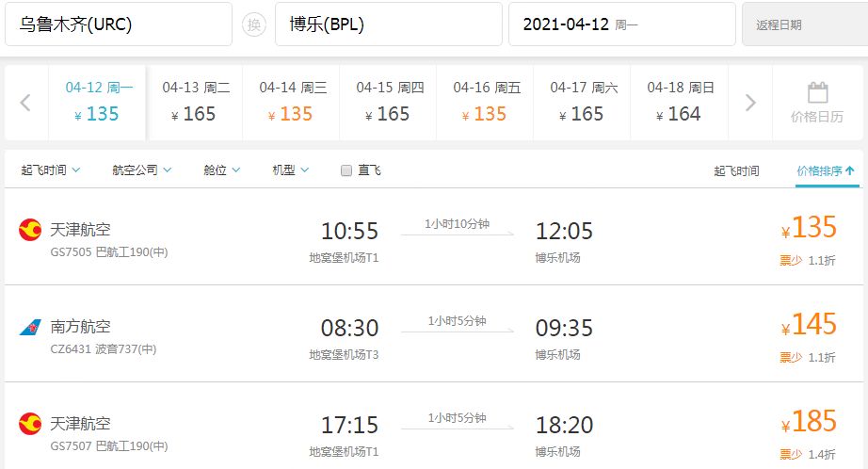
Task: Click Tianjin Airlines logo on GS7505
Action: point(30,230)
